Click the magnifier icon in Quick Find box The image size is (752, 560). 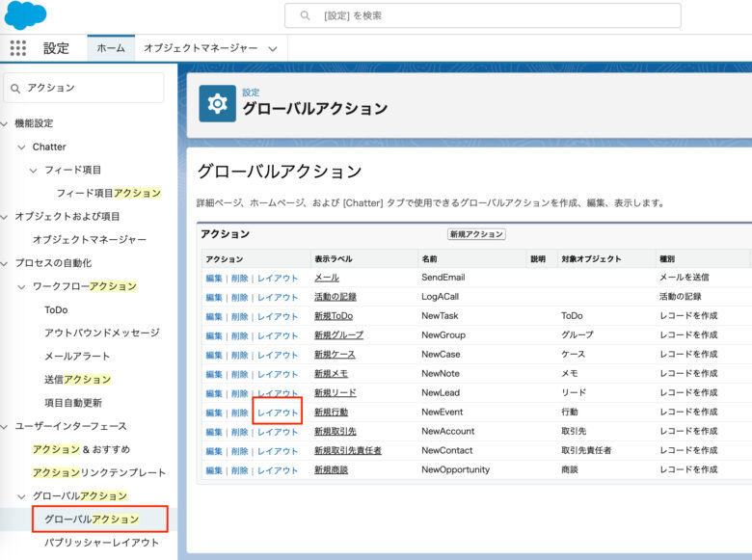(x=15, y=89)
